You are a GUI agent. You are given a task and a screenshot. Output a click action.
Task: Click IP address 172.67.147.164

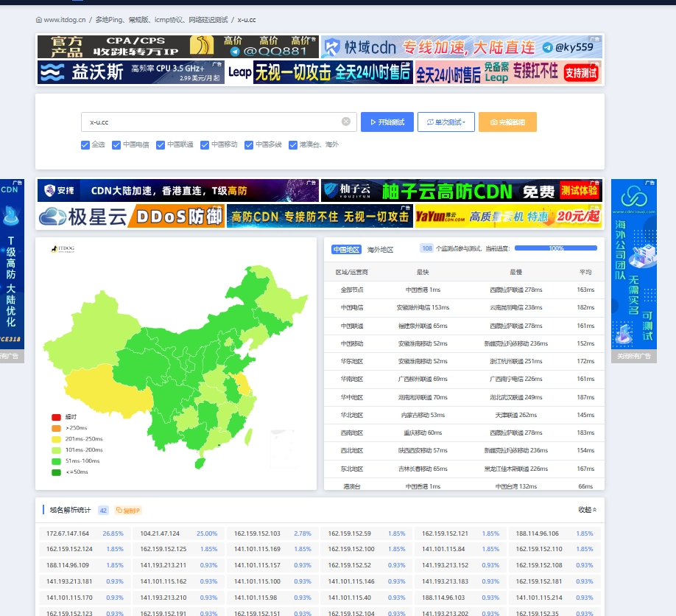[68, 533]
